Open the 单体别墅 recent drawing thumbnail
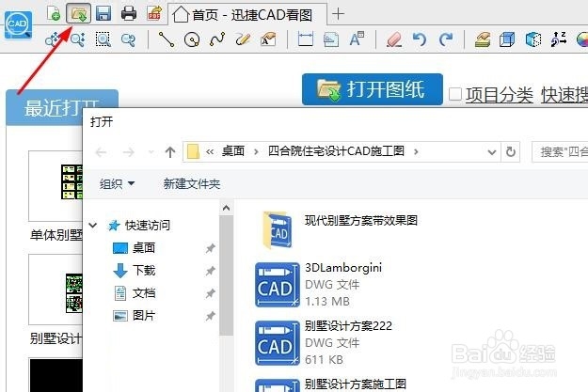 56,186
